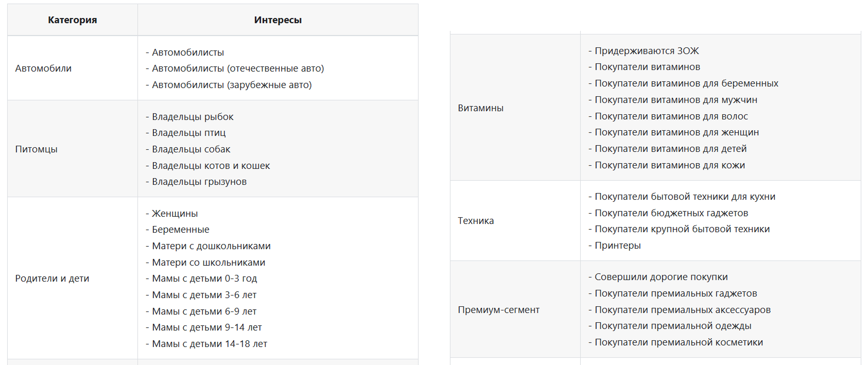Image resolution: width=868 pixels, height=365 pixels.
Task: Click the "Принтеры" interest item
Action: (617, 246)
